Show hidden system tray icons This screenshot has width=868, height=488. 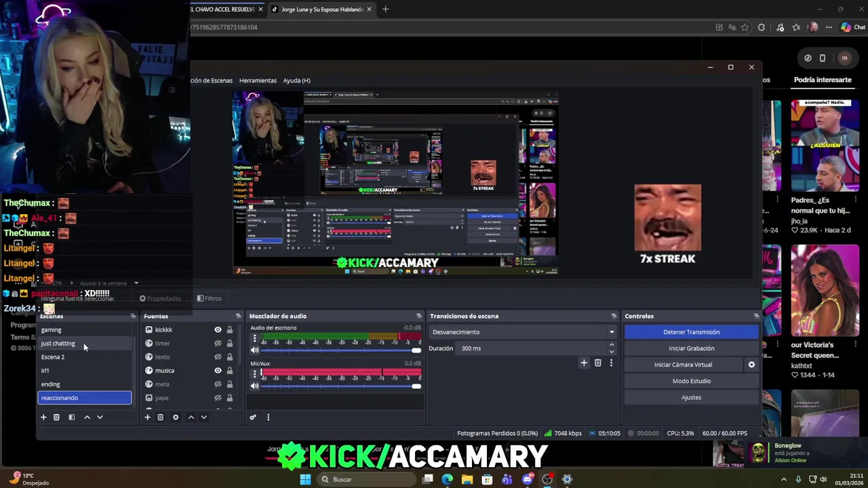tap(784, 479)
